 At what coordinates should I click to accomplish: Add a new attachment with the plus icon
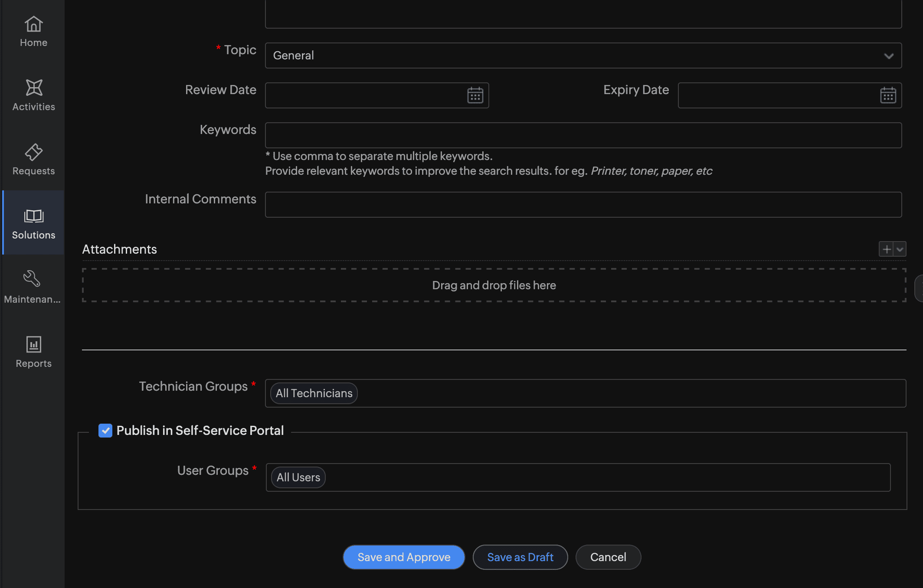[x=886, y=249]
